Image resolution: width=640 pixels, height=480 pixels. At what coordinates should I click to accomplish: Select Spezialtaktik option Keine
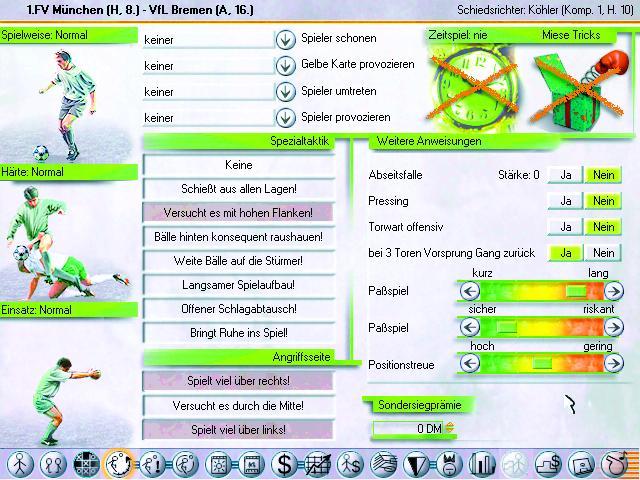[238, 165]
